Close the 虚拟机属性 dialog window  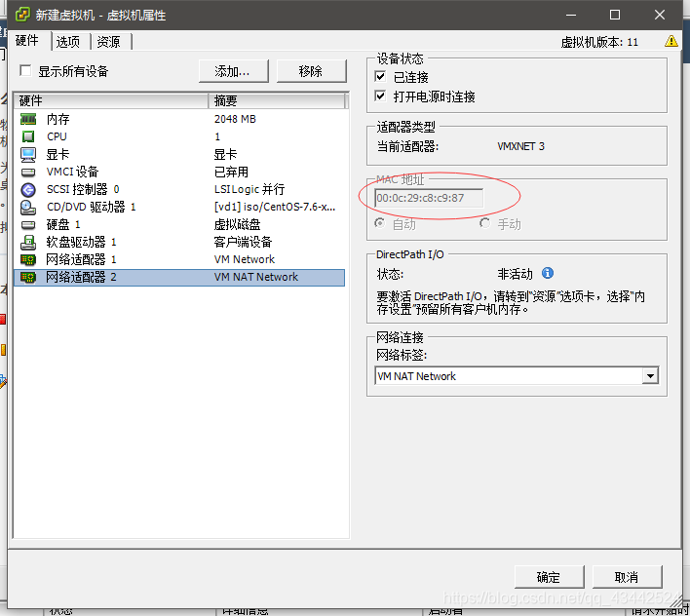(659, 15)
